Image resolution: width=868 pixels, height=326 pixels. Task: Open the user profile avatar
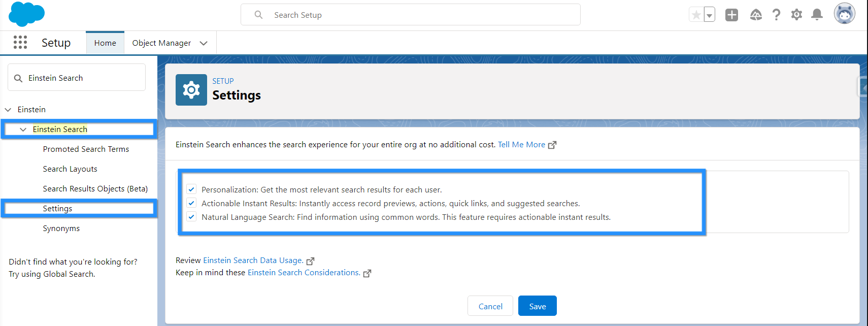click(x=845, y=14)
